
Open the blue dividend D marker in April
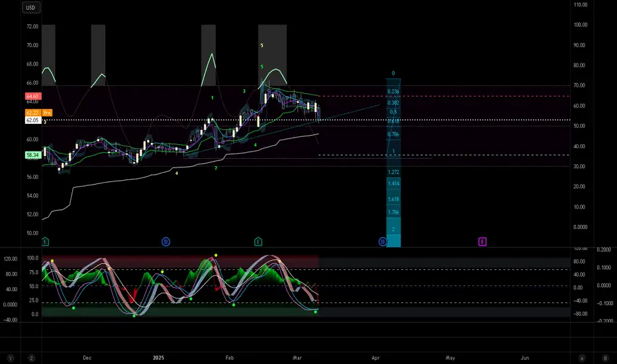(383, 242)
